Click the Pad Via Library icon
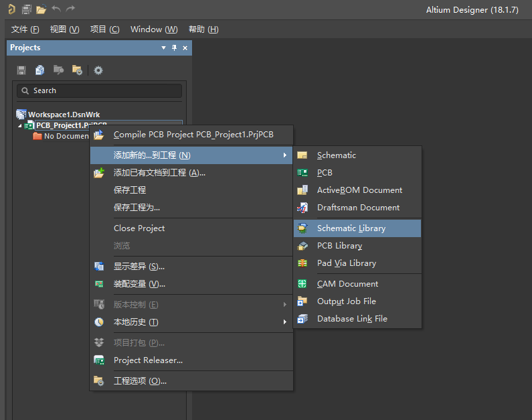This screenshot has height=420, width=532. (302, 263)
